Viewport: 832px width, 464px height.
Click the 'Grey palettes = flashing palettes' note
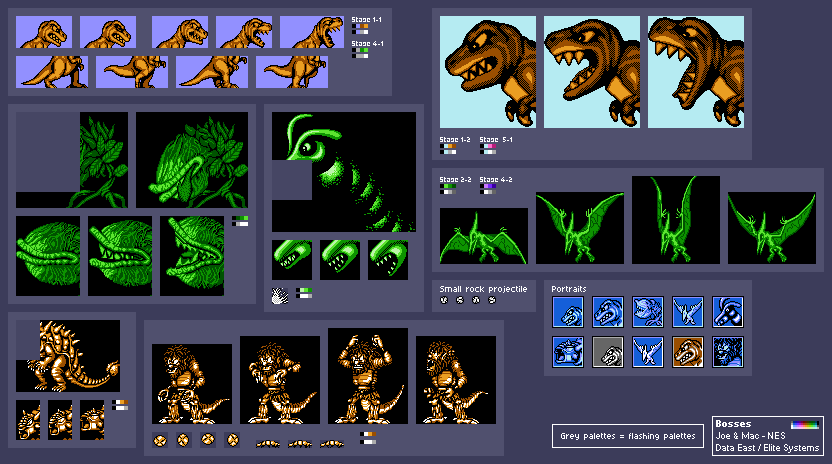pyautogui.click(x=624, y=437)
